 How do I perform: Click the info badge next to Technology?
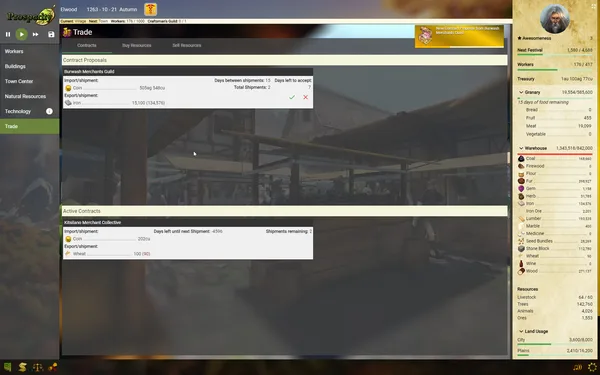click(49, 111)
